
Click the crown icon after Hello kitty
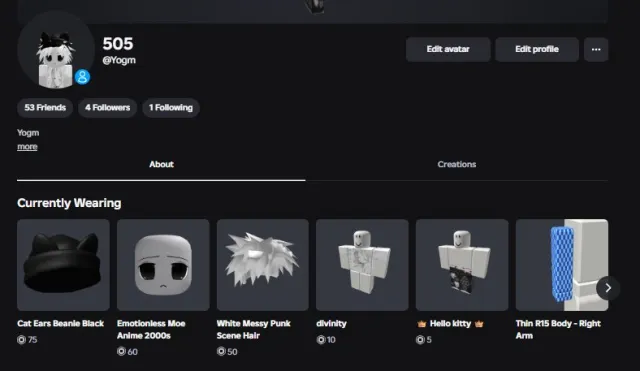tap(479, 324)
